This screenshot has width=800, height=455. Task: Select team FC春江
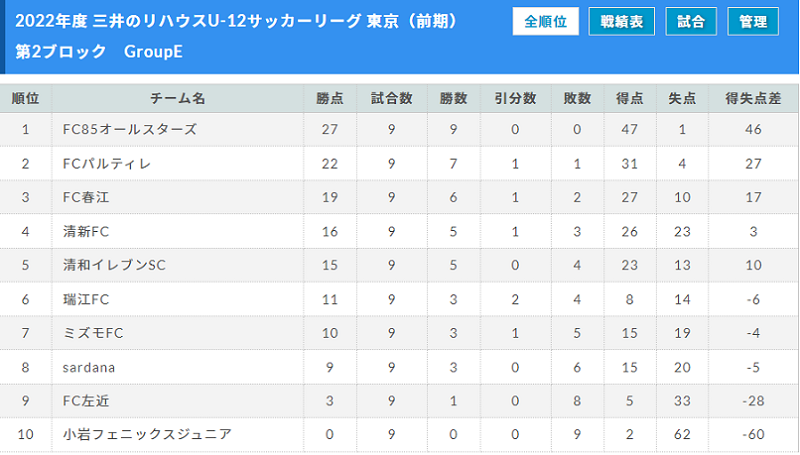(86, 197)
